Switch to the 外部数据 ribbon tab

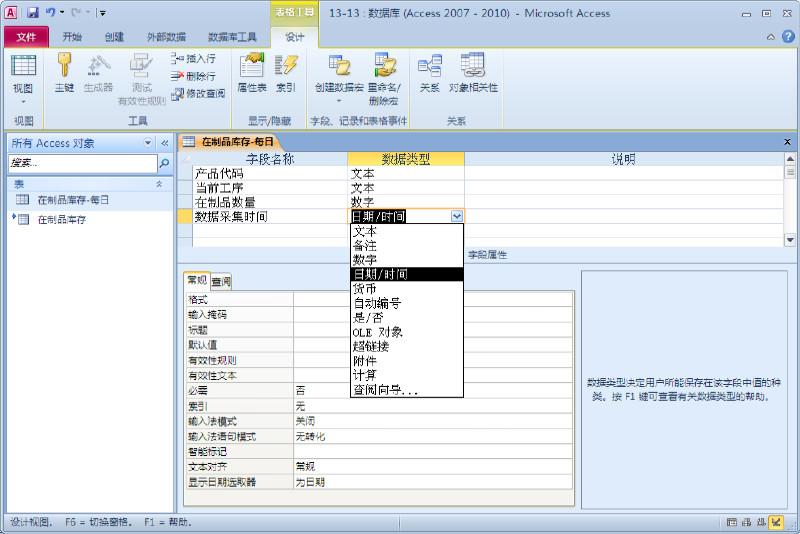coord(166,37)
